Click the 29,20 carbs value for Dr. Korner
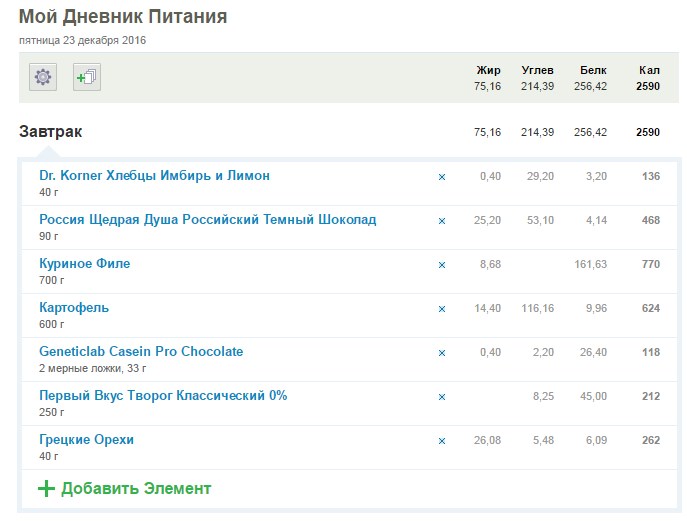 click(x=540, y=176)
